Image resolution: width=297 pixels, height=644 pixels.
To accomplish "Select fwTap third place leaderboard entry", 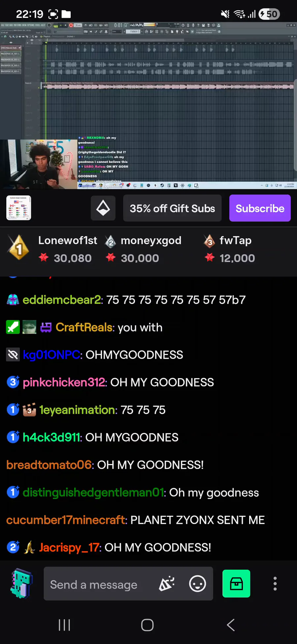I will (229, 249).
